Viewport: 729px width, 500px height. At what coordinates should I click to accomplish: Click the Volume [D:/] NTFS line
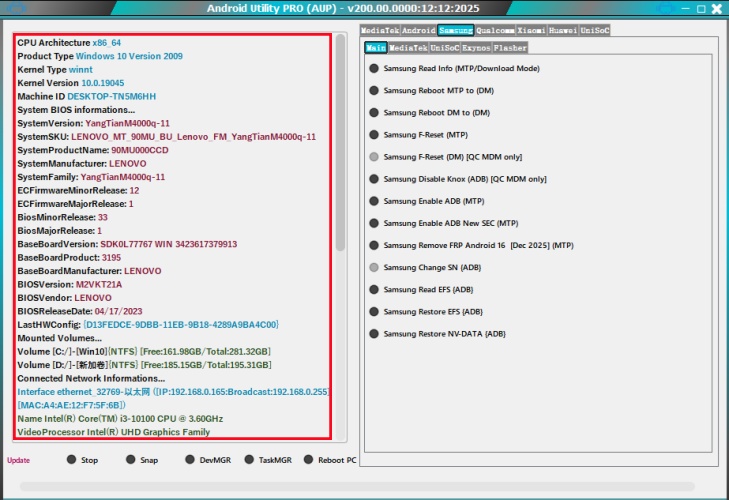145,365
